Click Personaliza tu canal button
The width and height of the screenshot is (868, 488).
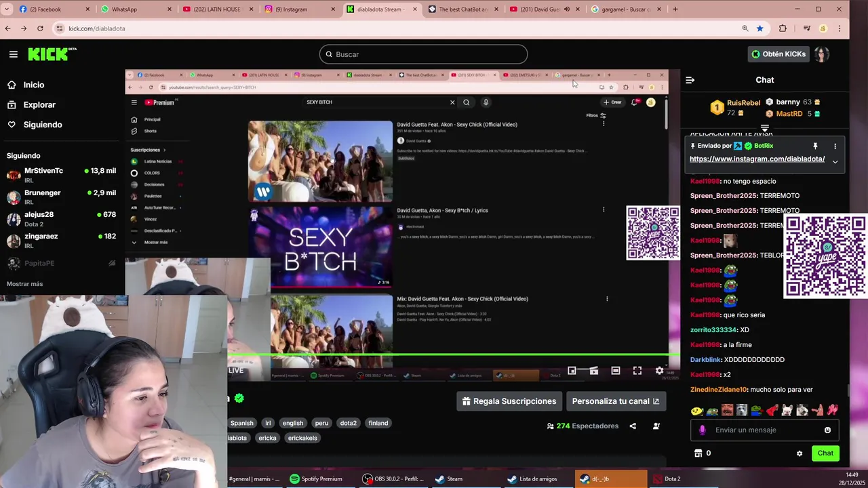click(616, 401)
